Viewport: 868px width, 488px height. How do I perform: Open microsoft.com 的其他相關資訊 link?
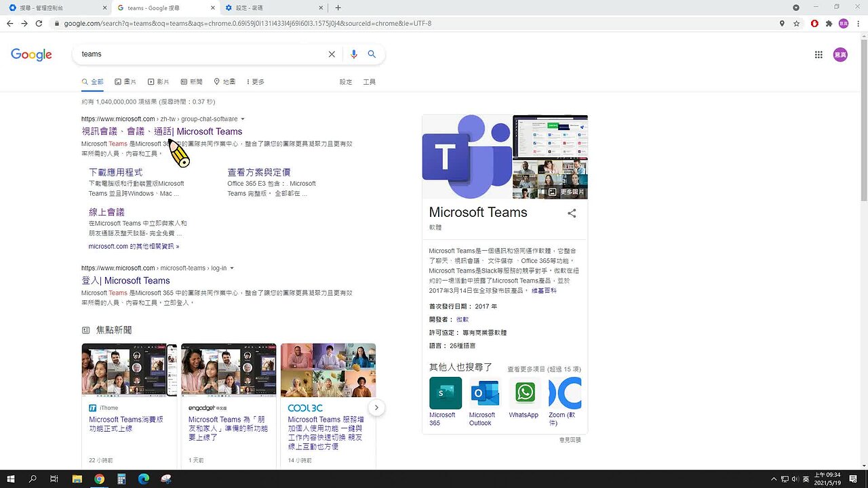coord(134,247)
